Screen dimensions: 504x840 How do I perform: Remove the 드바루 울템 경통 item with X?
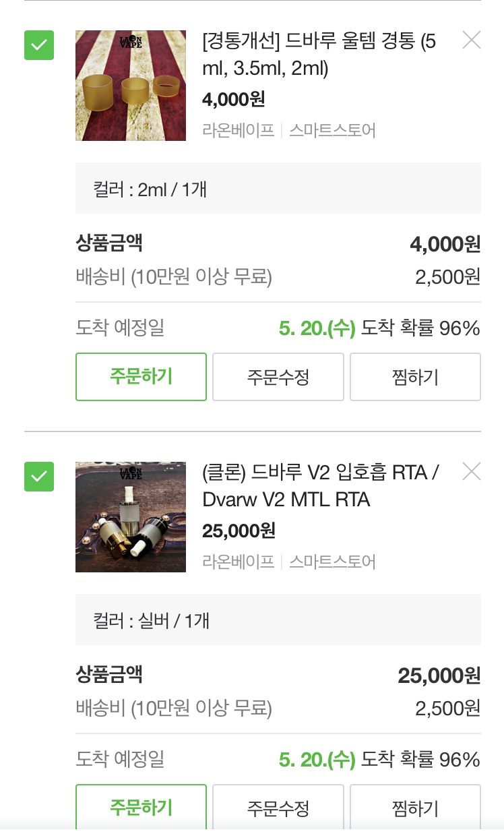click(472, 40)
